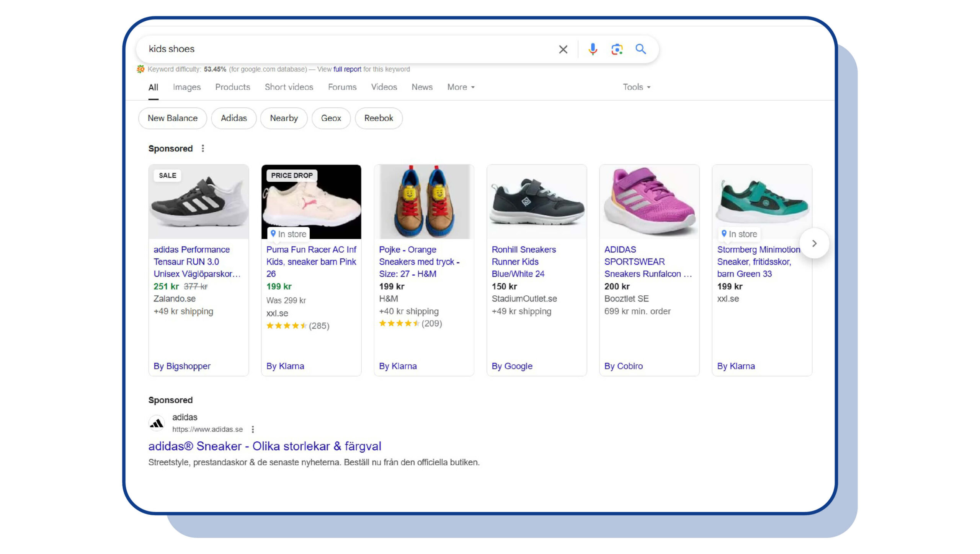Click star rating with 285 reviews

tap(297, 326)
